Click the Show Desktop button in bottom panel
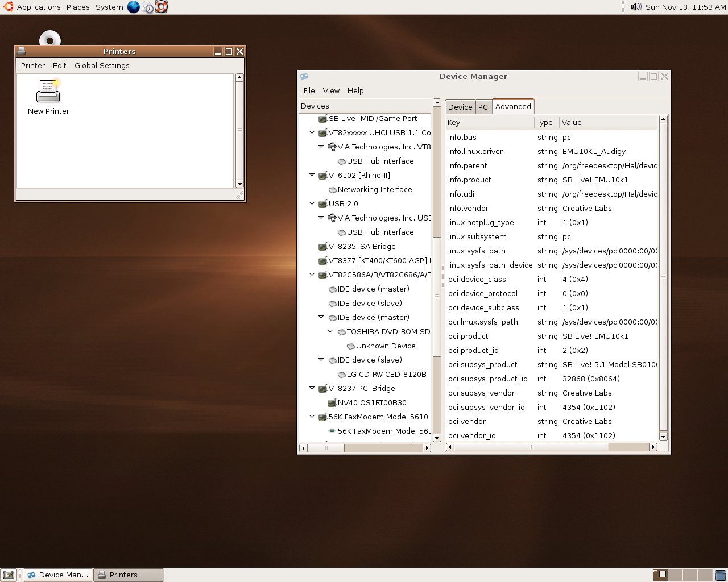The image size is (728, 582). (9, 575)
